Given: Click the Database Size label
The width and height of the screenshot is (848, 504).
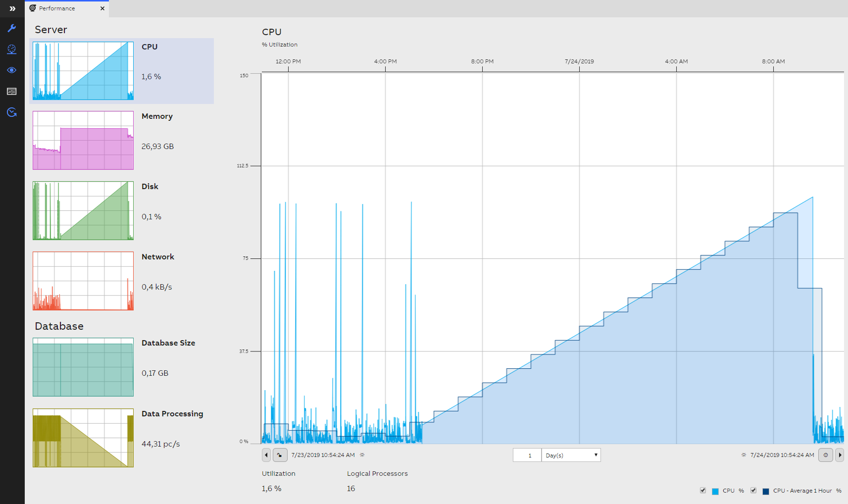Looking at the screenshot, I should [x=168, y=343].
